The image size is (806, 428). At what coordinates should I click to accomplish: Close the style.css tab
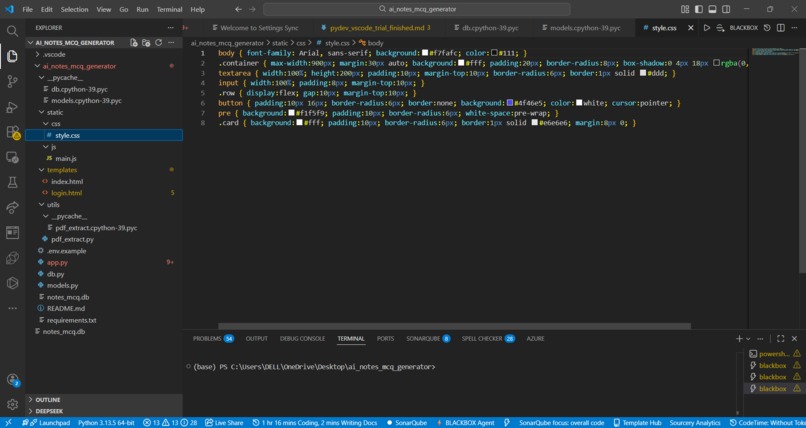click(691, 28)
